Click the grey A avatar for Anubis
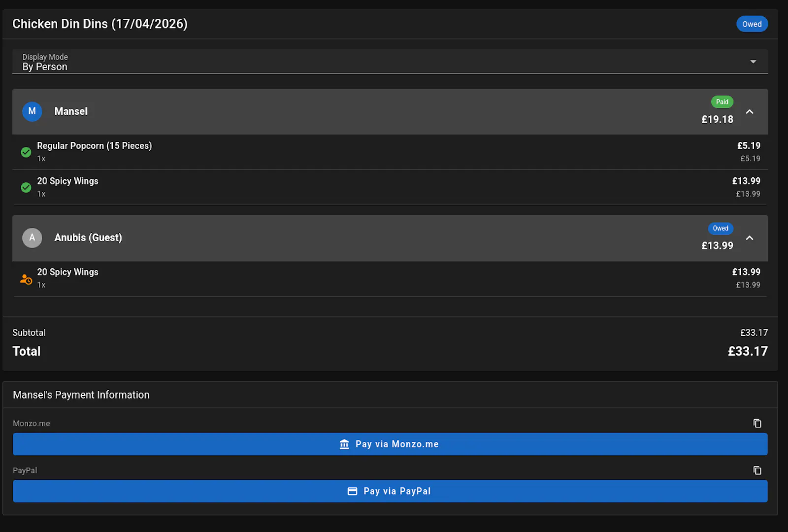Image resolution: width=788 pixels, height=532 pixels. (x=32, y=238)
